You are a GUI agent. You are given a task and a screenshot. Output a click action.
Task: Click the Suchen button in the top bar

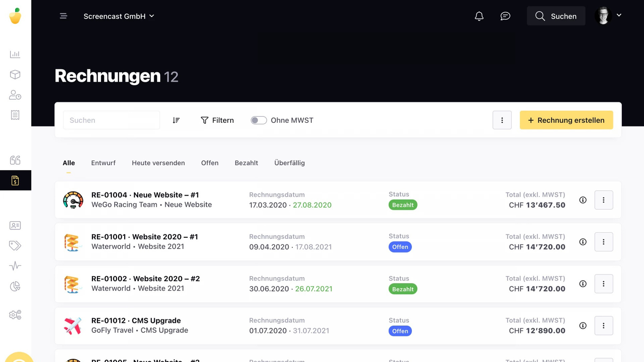click(556, 16)
